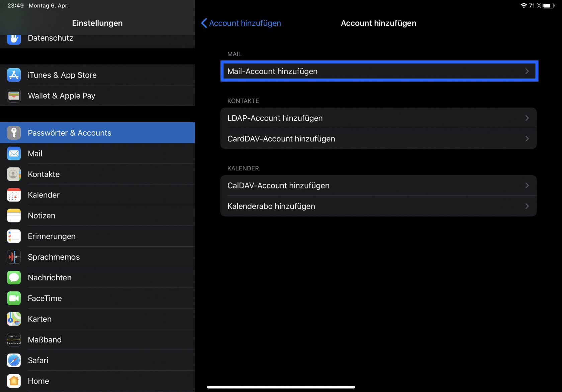Tap the Wi-Fi status icon
Screen dimensions: 562x392
pyautogui.click(x=524, y=6)
